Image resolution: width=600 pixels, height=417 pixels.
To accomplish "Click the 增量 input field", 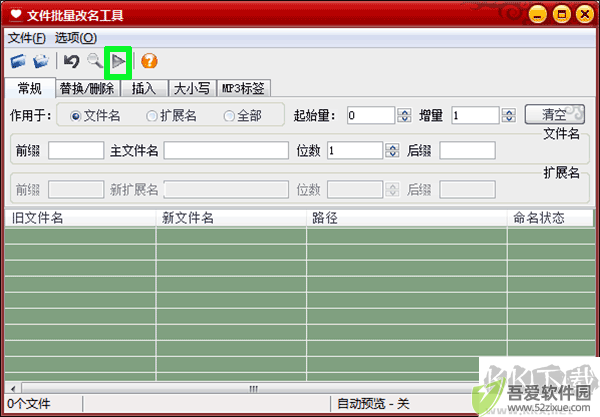I will coord(475,115).
